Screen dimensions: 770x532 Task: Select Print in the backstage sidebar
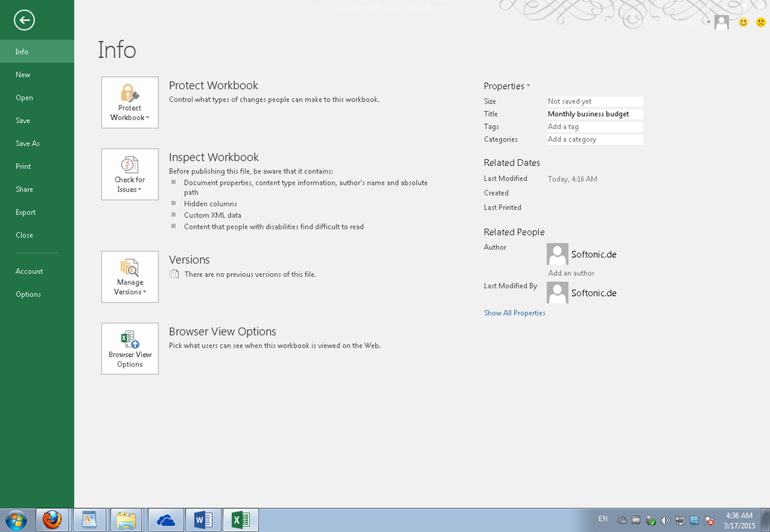point(37,166)
